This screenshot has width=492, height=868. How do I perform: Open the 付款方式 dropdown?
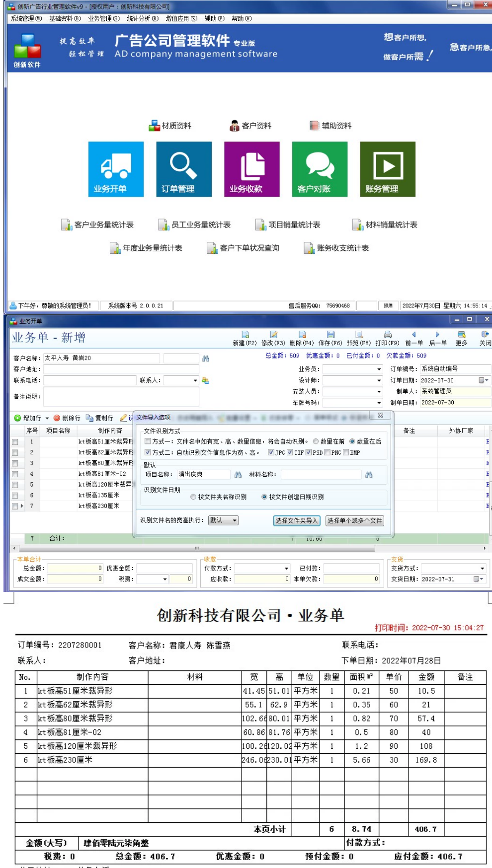286,568
